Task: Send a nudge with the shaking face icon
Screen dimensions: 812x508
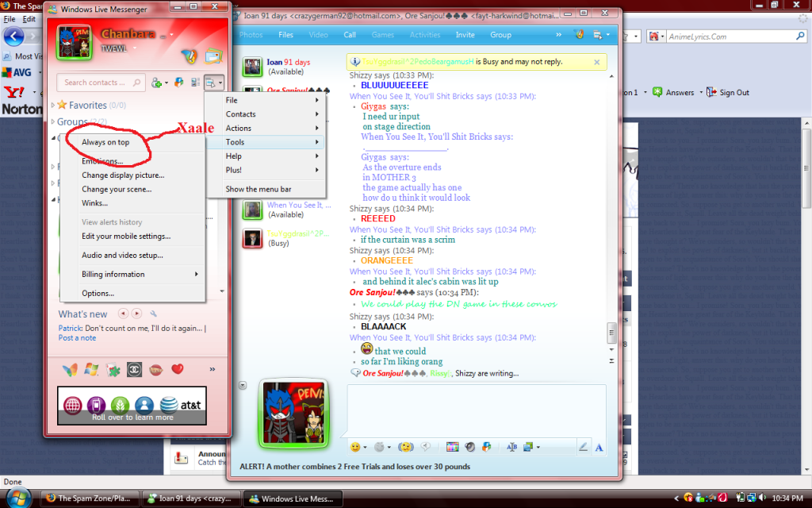Action: click(x=405, y=447)
